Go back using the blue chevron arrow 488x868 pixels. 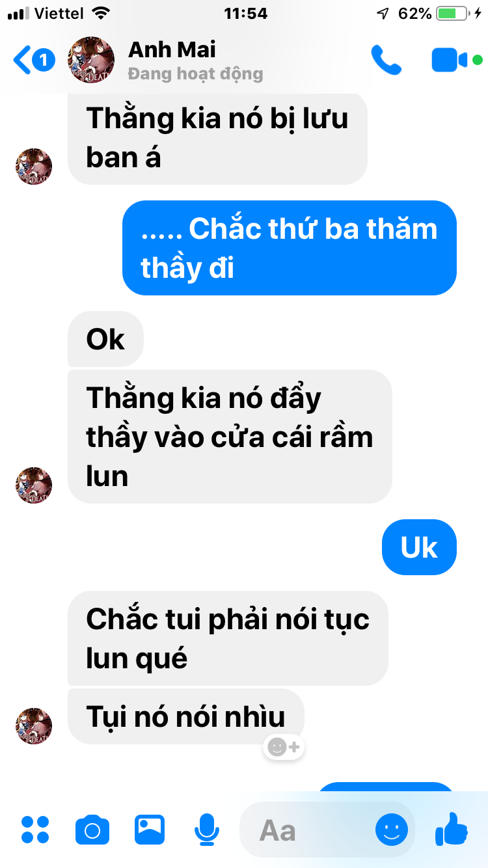coord(21,61)
